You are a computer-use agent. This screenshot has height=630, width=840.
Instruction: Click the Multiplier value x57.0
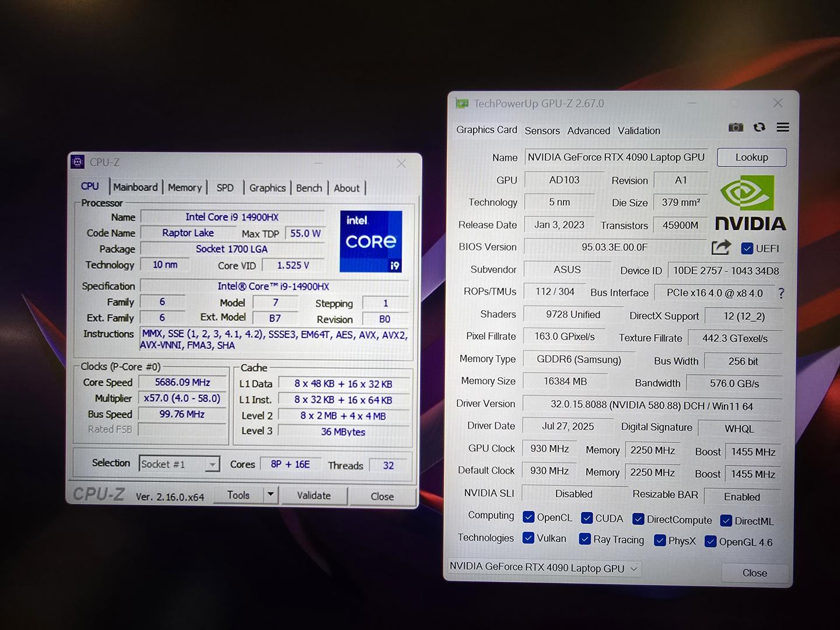pos(183,398)
